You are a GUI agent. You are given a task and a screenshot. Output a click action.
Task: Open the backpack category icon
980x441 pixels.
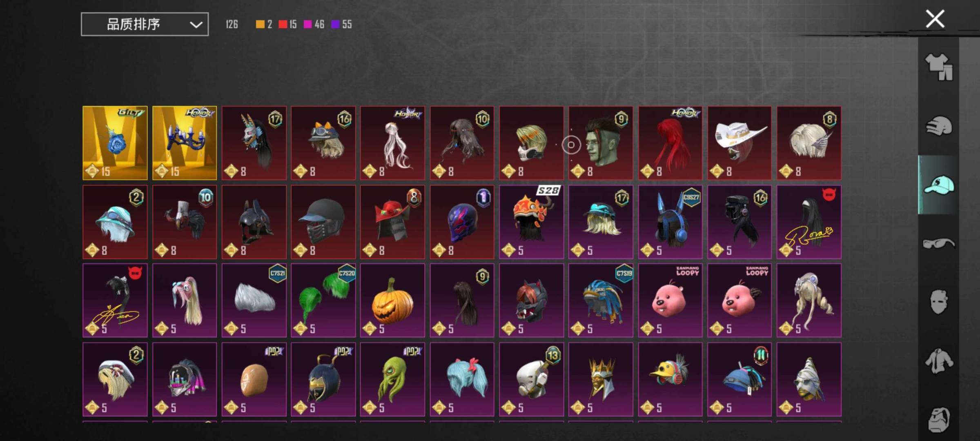pos(939,419)
